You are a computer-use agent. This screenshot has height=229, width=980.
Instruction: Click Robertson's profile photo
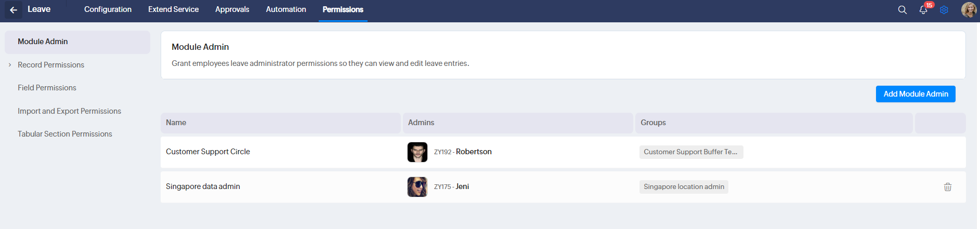(417, 152)
